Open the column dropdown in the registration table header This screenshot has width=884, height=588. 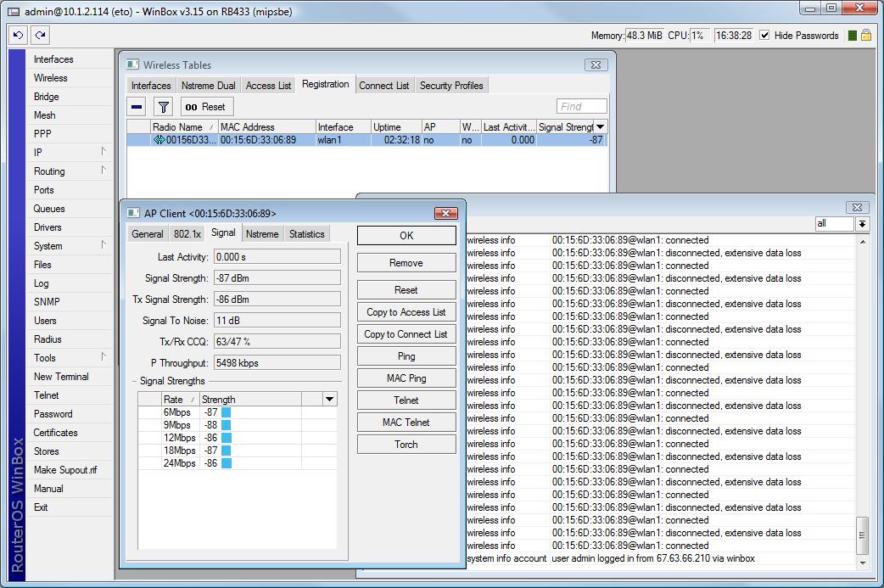tap(601, 127)
